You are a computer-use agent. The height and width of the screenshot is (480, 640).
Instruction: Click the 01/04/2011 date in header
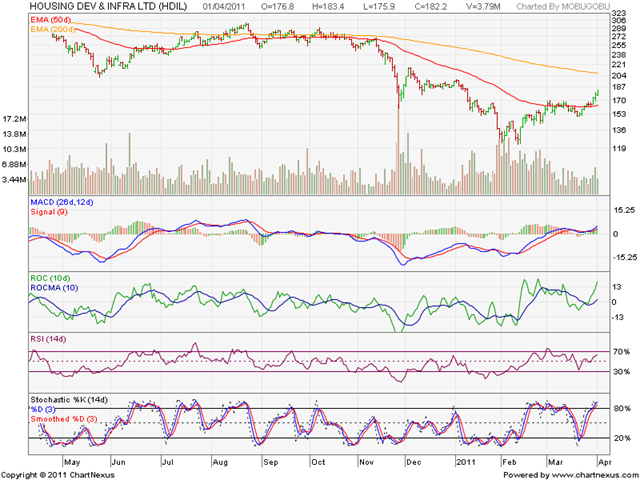click(x=224, y=7)
